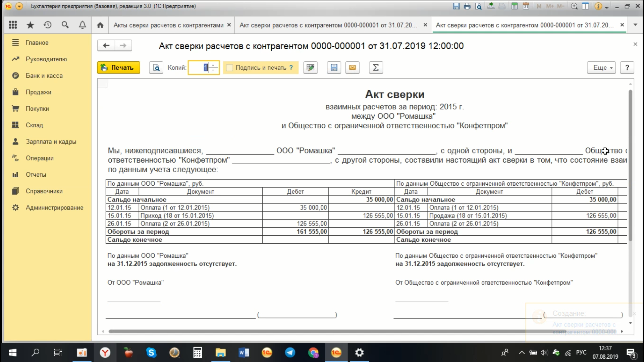This screenshot has width=644, height=362.
Task: Select the Обороты за период 161 555,00 cell
Action: [296, 232]
